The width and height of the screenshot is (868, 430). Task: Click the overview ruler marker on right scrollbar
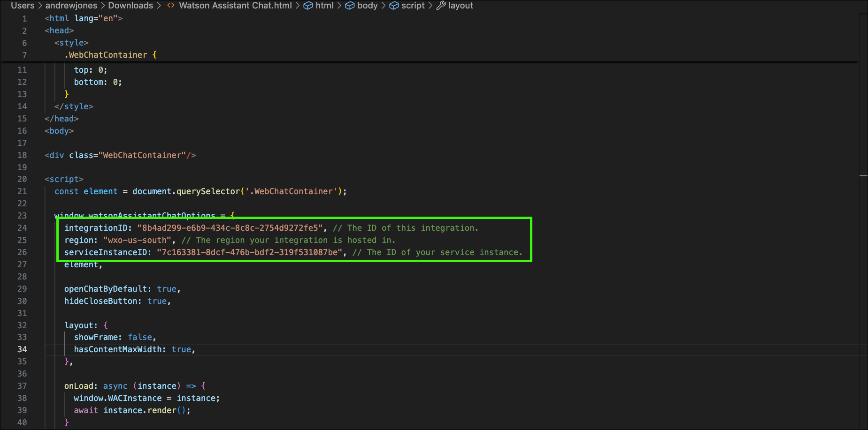click(x=863, y=175)
